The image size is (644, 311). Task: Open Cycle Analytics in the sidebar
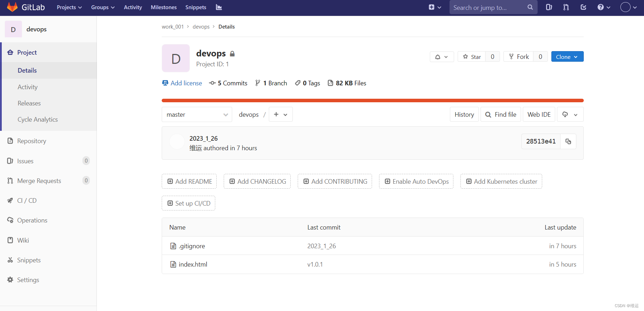49,120
